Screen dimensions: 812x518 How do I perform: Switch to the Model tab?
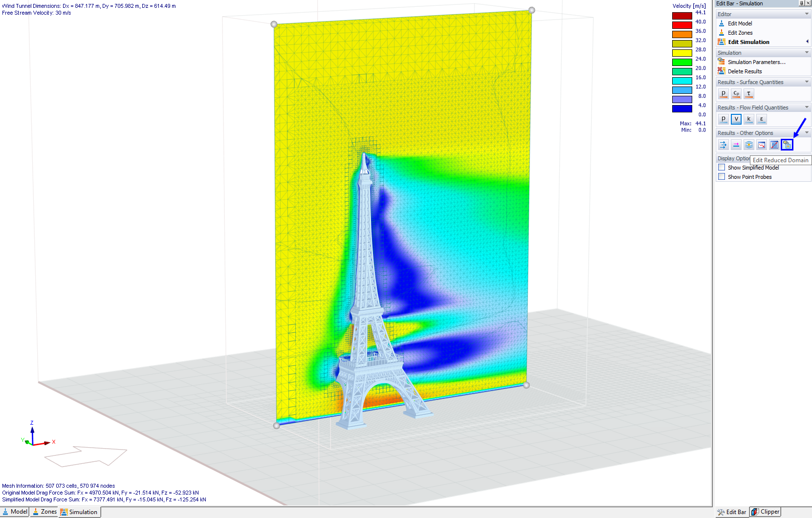15,512
